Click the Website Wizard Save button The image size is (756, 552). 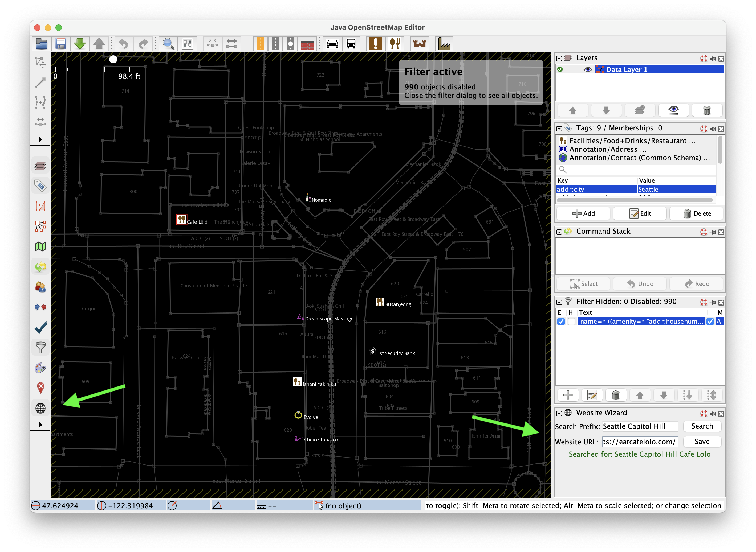pyautogui.click(x=702, y=442)
